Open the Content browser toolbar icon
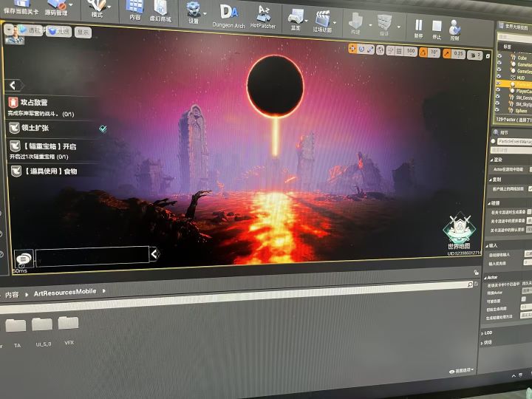Screen dimensions: 532x399 (135, 7)
